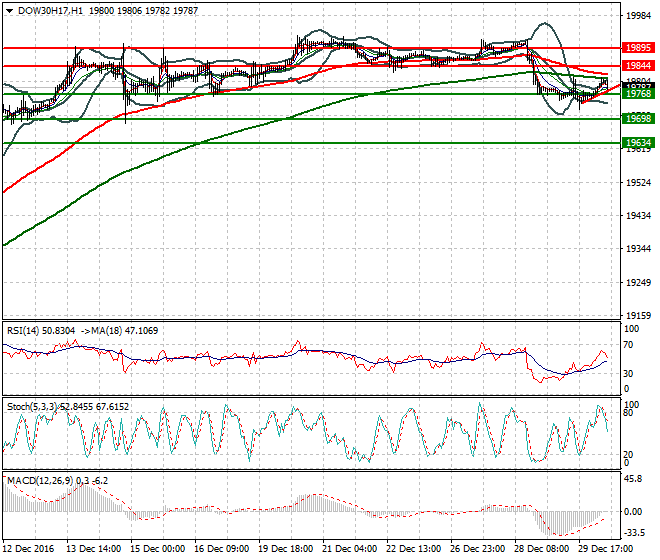This screenshot has width=660, height=560.
Task: Click the 19344 price scale value
Action: pyautogui.click(x=639, y=248)
